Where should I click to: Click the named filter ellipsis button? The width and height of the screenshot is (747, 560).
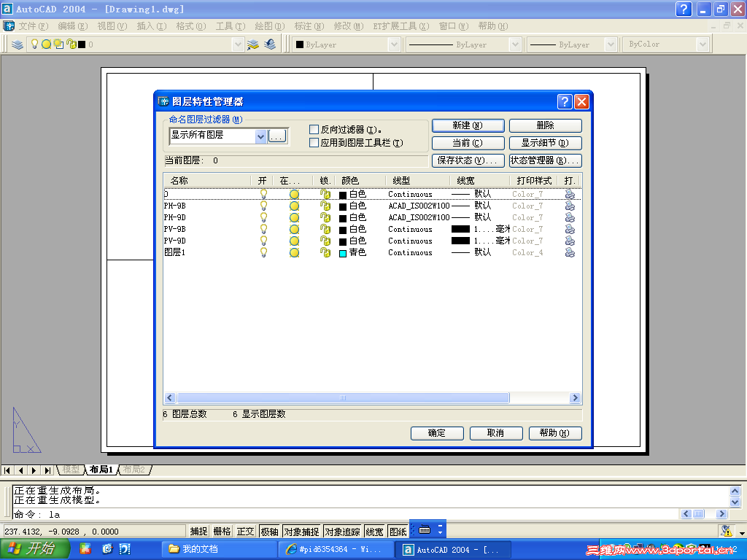coord(277,136)
